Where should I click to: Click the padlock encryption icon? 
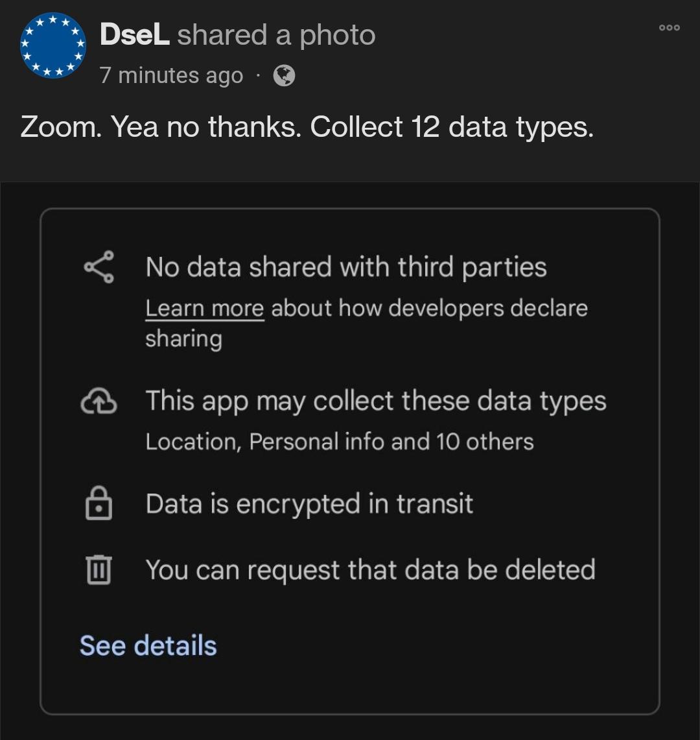tap(99, 505)
